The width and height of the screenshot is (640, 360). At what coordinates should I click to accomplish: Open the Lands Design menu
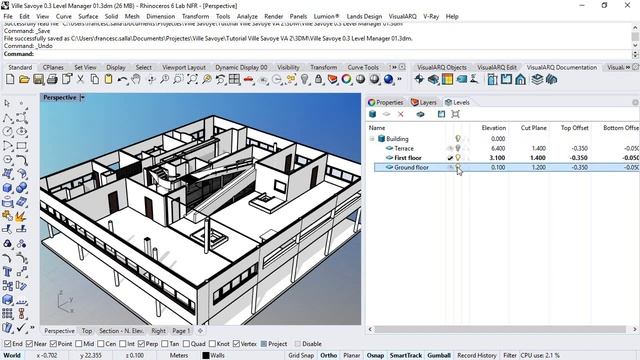[x=364, y=16]
